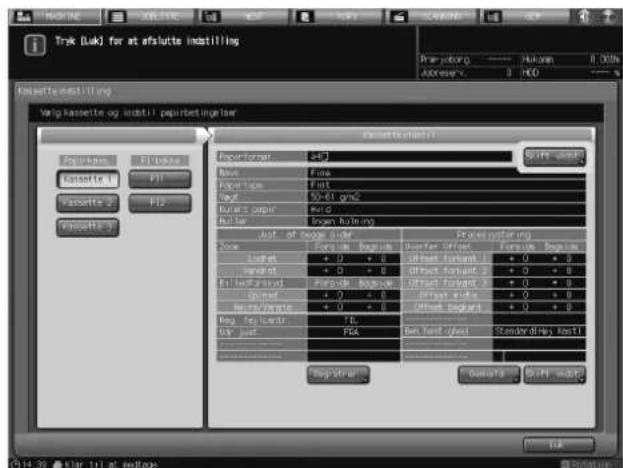This screenshot has height=468, width=623.
Task: Click the information icon beside the Luk message
Action: (x=35, y=44)
